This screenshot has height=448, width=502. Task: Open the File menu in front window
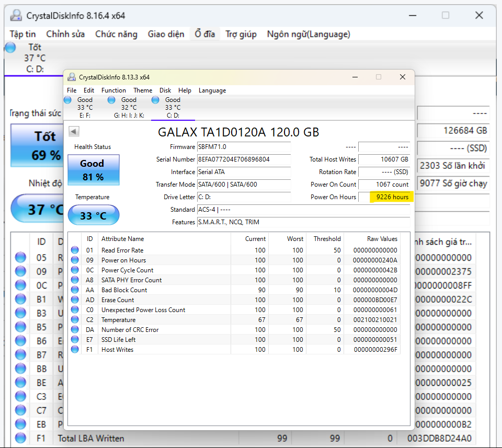point(72,90)
